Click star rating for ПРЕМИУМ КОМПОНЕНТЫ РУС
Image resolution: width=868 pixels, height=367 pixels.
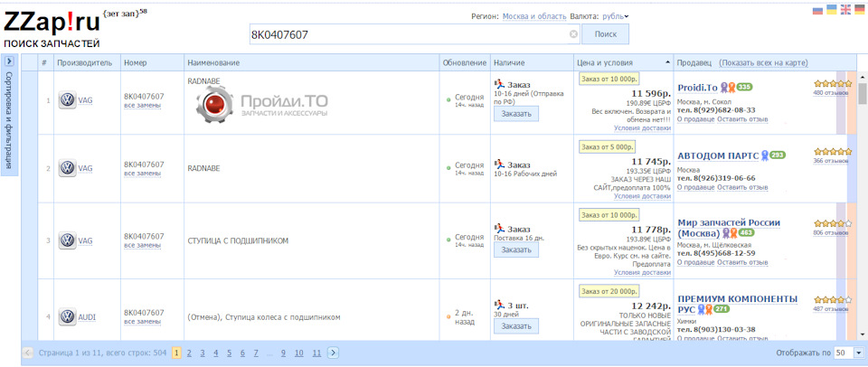(833, 299)
